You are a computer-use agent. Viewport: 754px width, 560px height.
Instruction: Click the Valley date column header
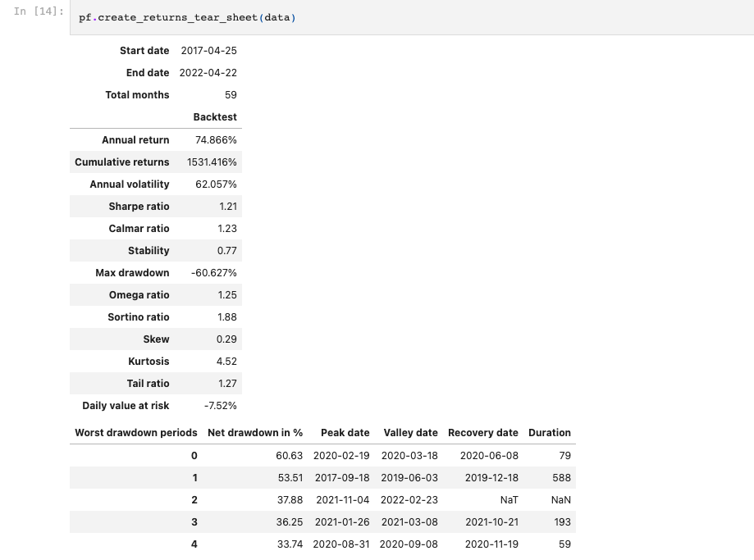tap(411, 432)
